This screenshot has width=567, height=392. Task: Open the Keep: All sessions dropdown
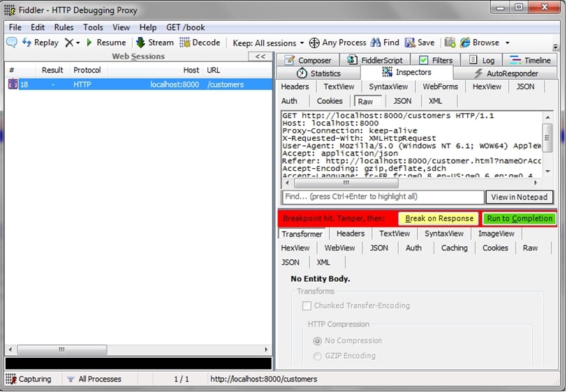pos(268,43)
